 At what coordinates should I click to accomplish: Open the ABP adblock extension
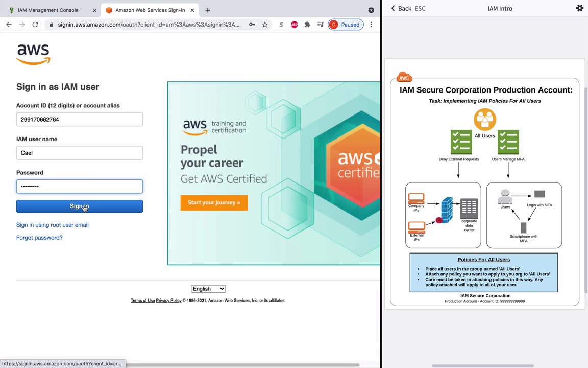click(295, 25)
